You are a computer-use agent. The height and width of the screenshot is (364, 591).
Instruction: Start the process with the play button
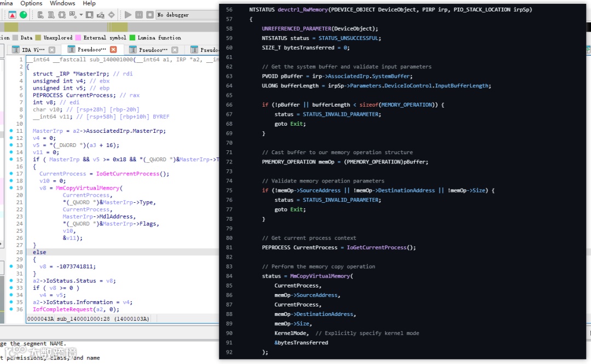[128, 15]
